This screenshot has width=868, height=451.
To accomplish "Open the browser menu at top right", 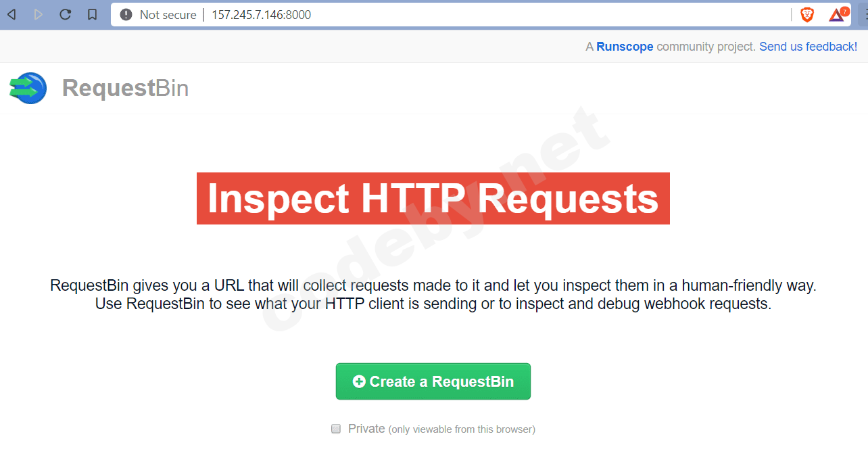I will click(x=864, y=14).
